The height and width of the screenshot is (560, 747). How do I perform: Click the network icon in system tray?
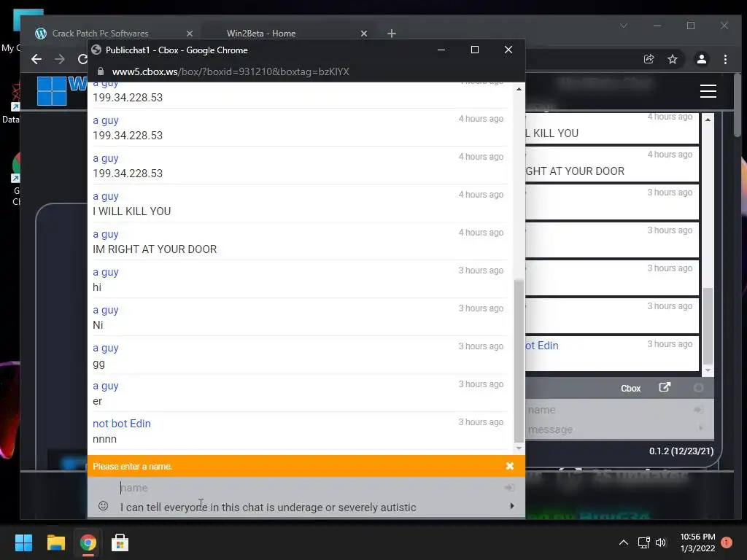643,542
